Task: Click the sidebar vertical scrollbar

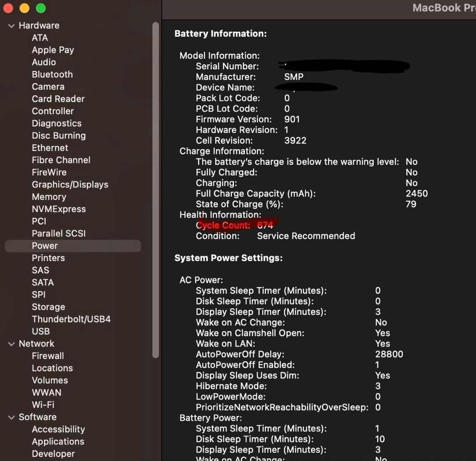Action: pyautogui.click(x=155, y=190)
